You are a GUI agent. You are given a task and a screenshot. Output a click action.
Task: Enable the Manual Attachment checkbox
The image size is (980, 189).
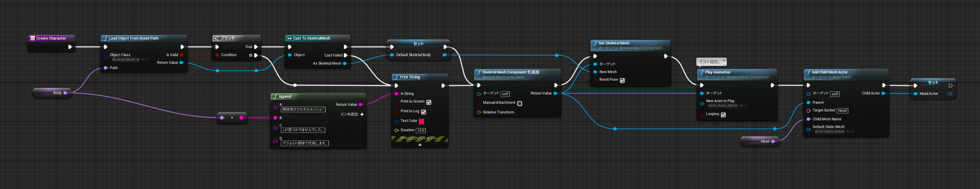(x=520, y=103)
